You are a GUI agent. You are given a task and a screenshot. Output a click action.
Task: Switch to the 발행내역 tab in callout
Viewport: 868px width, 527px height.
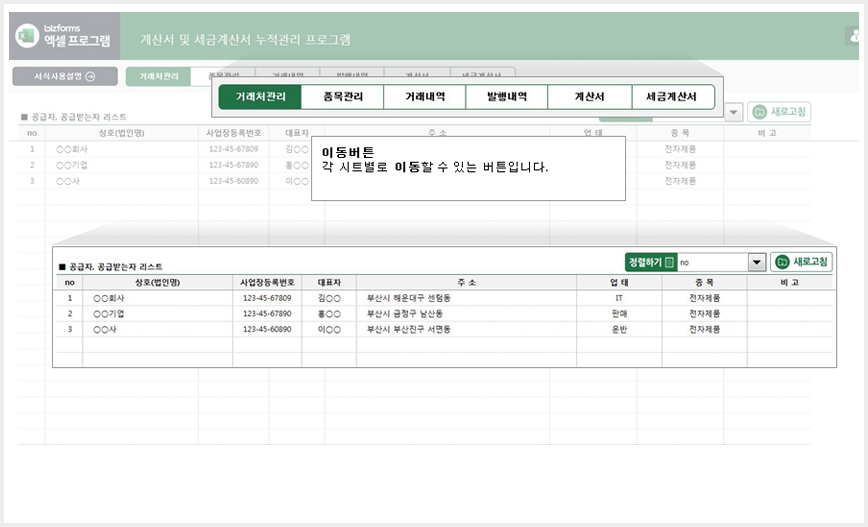(507, 97)
